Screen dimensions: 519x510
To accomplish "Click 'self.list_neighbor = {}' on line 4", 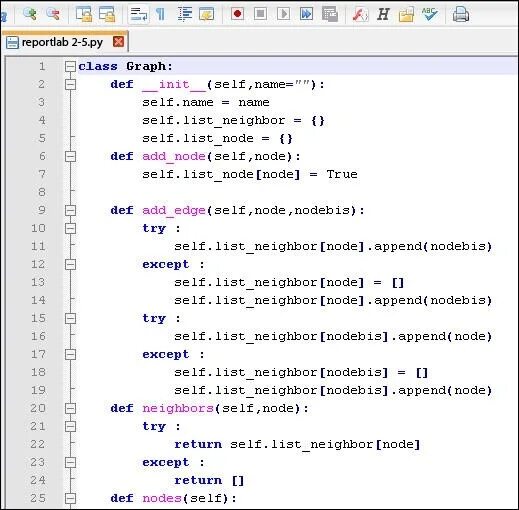I will tap(233, 120).
